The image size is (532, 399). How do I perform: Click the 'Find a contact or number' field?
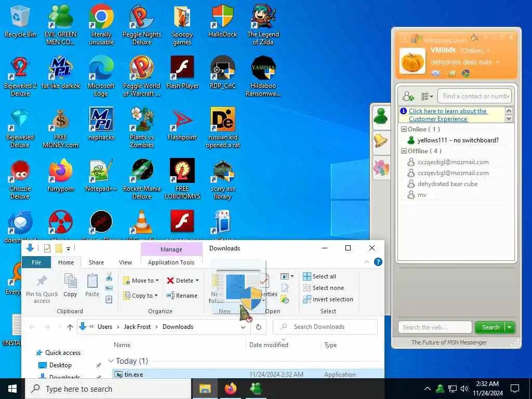pos(474,96)
